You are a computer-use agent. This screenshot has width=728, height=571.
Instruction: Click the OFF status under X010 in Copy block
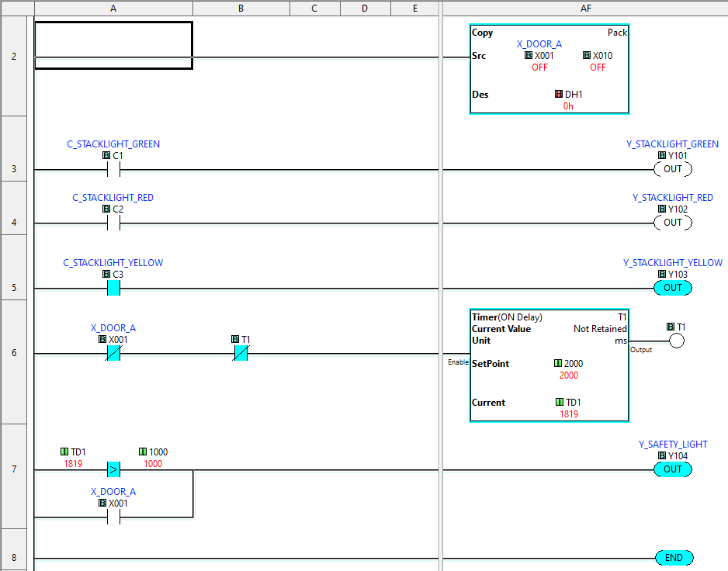pos(598,67)
